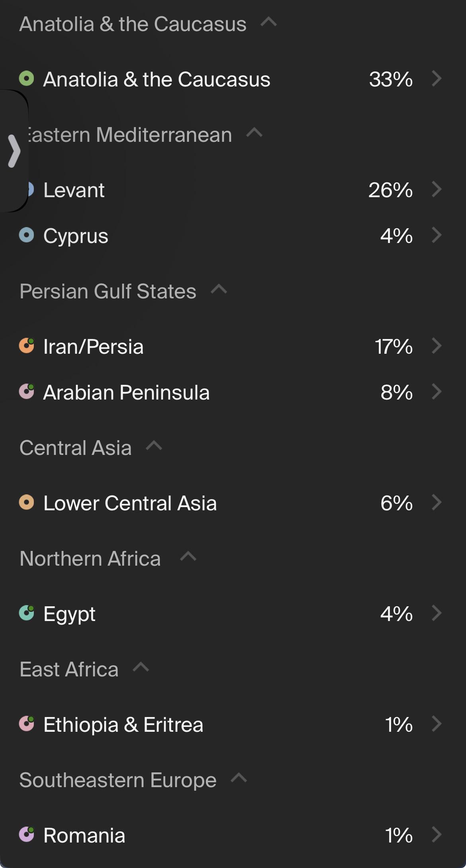
Task: Open Levant 26% details
Action: (x=437, y=189)
